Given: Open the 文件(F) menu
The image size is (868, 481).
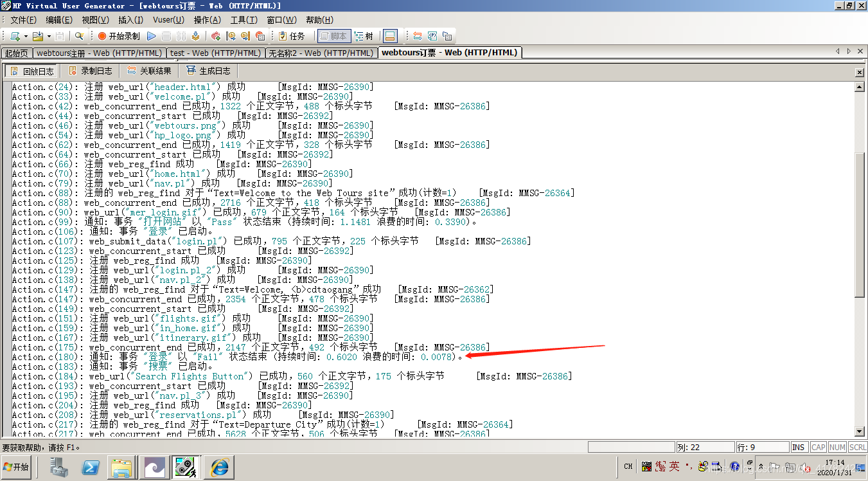Looking at the screenshot, I should click(x=24, y=20).
